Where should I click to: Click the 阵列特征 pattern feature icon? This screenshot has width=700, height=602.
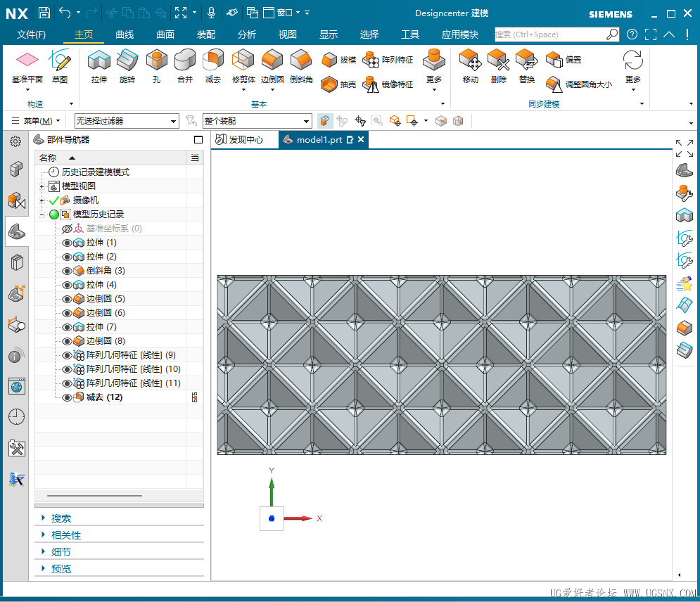click(x=371, y=60)
